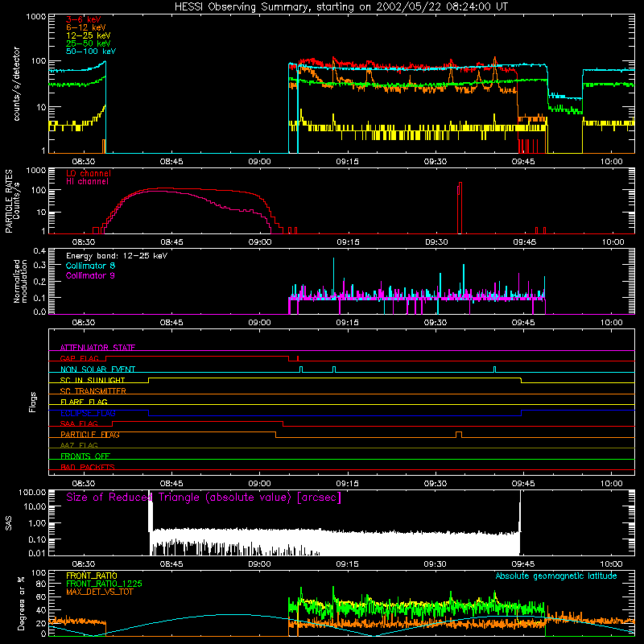Click the "Flags" vertical axis label
644x644 pixels.
[x=33, y=402]
